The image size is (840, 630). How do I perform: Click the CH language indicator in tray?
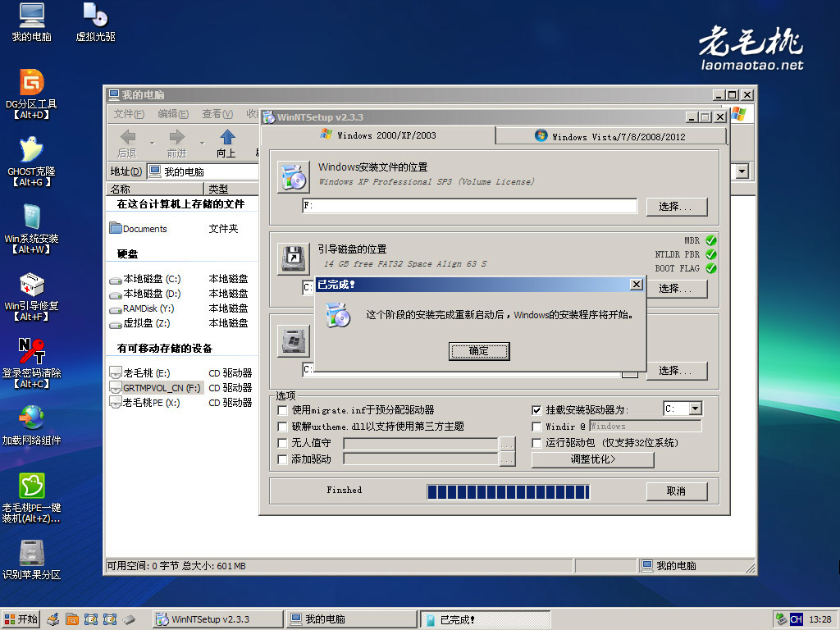point(797,619)
